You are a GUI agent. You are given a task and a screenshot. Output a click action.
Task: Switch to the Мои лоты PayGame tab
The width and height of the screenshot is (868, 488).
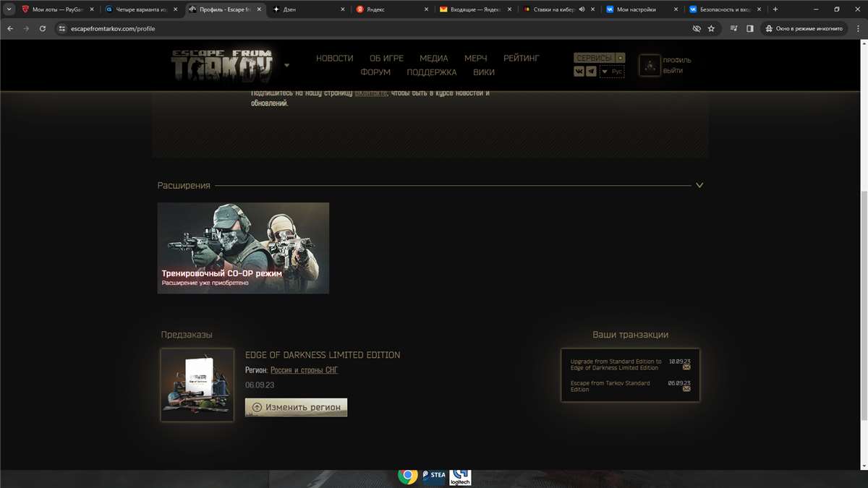(x=56, y=9)
